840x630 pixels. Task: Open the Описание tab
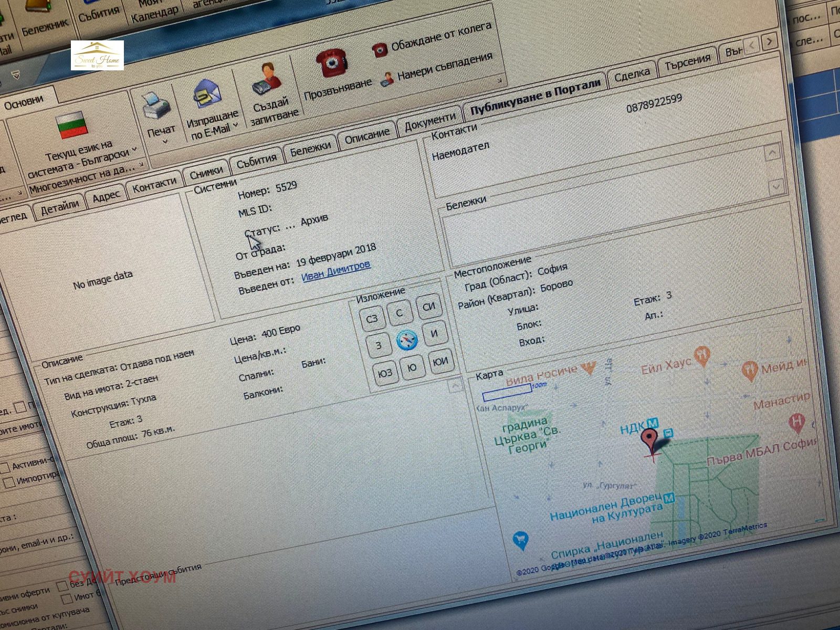tap(367, 135)
